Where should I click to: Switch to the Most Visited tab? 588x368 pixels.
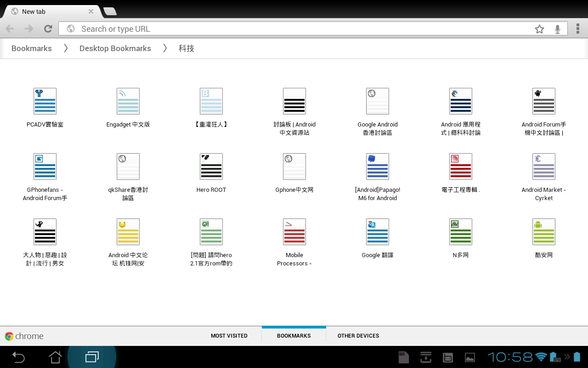[229, 336]
